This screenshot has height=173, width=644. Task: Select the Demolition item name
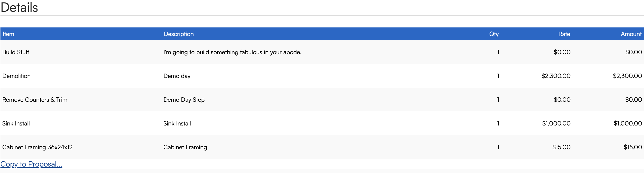(x=16, y=76)
